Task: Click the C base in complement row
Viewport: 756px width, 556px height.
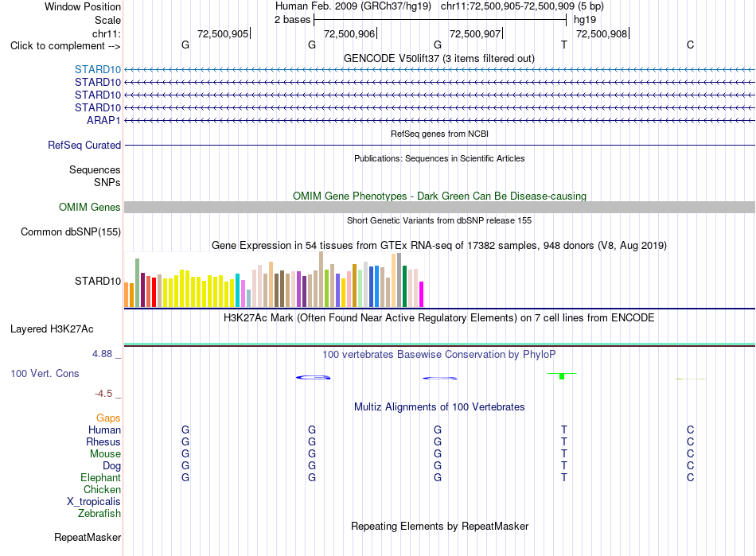Action: click(691, 45)
